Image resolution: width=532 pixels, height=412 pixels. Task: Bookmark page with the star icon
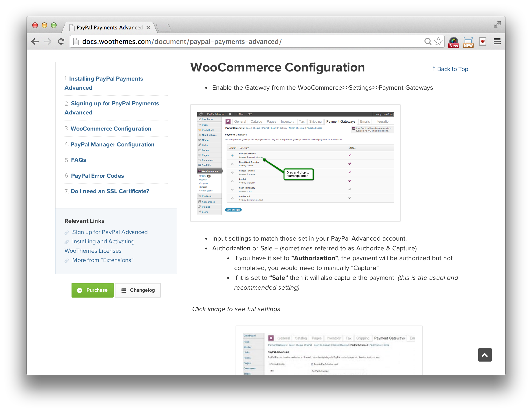439,42
